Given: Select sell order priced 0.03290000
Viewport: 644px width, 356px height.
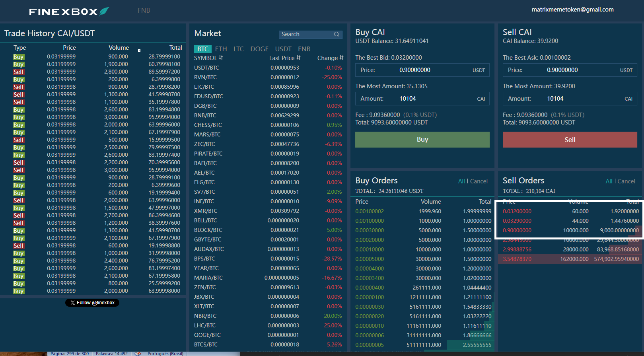Looking at the screenshot, I should [x=571, y=221].
